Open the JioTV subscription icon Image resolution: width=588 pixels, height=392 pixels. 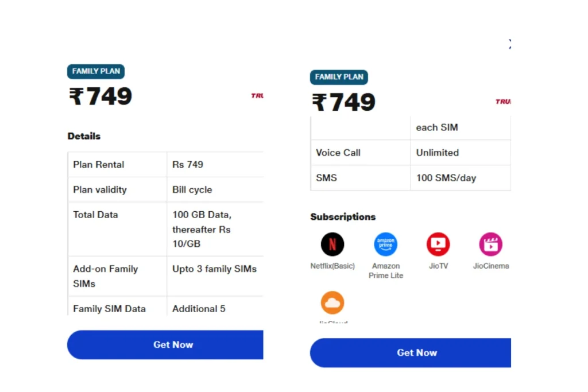pos(438,244)
